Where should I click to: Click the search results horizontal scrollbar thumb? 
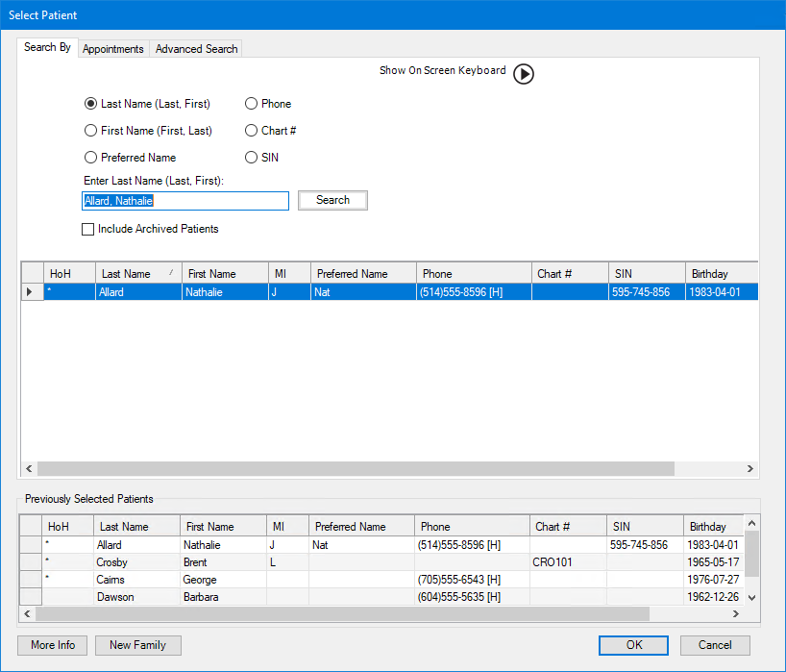coord(356,468)
